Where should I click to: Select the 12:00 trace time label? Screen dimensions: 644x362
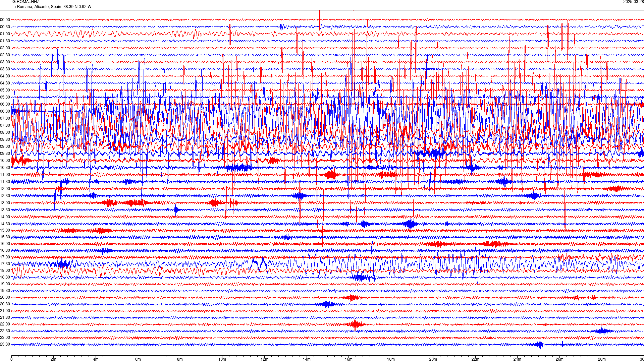click(5, 189)
